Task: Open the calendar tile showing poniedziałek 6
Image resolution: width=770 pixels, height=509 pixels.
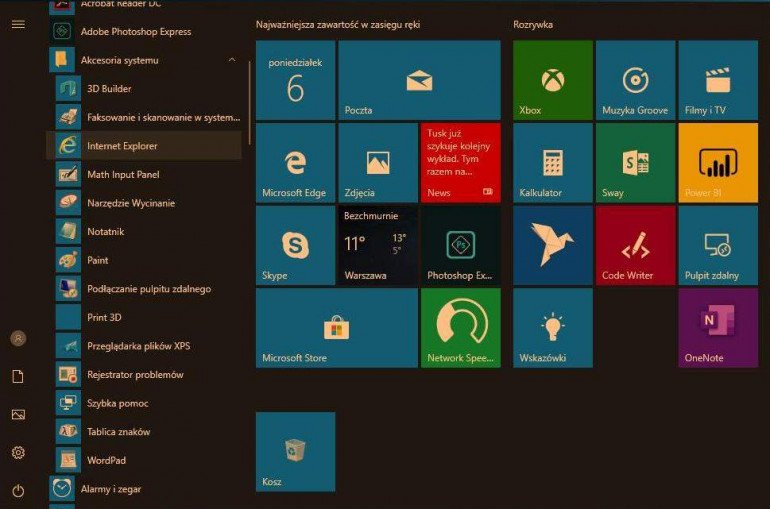Action: pos(296,80)
